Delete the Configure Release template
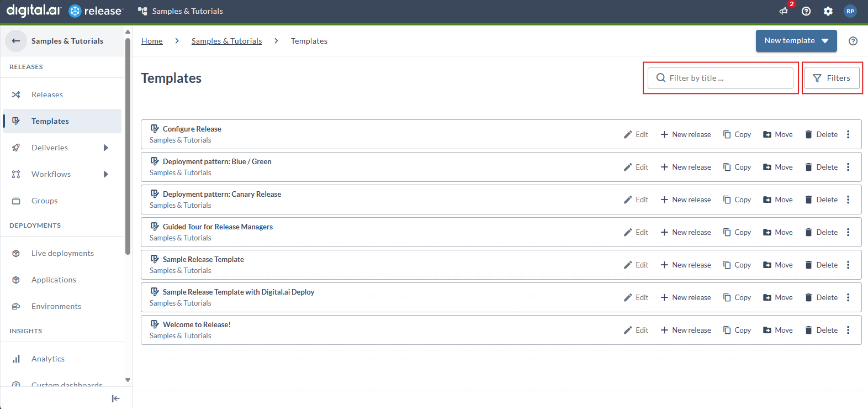 pos(821,134)
